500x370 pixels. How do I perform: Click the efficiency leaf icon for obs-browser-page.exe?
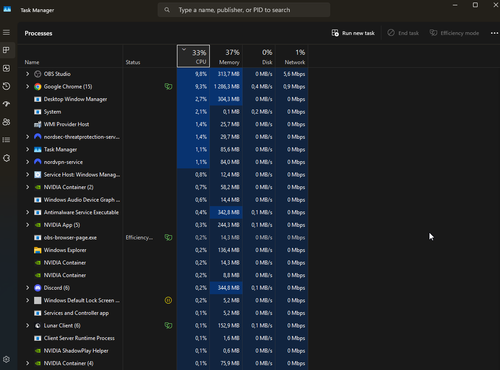(168, 237)
